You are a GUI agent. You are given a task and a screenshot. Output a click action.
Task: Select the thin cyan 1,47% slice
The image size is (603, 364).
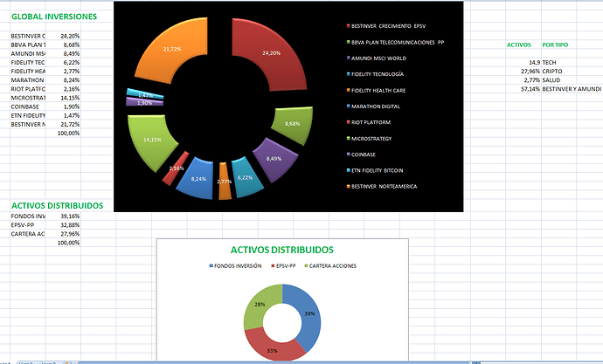coord(145,94)
